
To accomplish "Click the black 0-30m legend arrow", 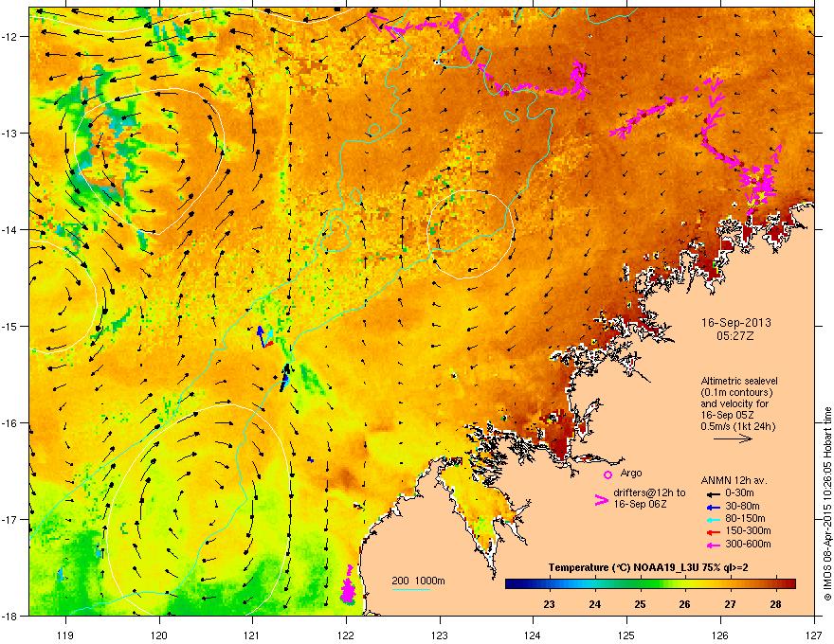I will tap(712, 494).
